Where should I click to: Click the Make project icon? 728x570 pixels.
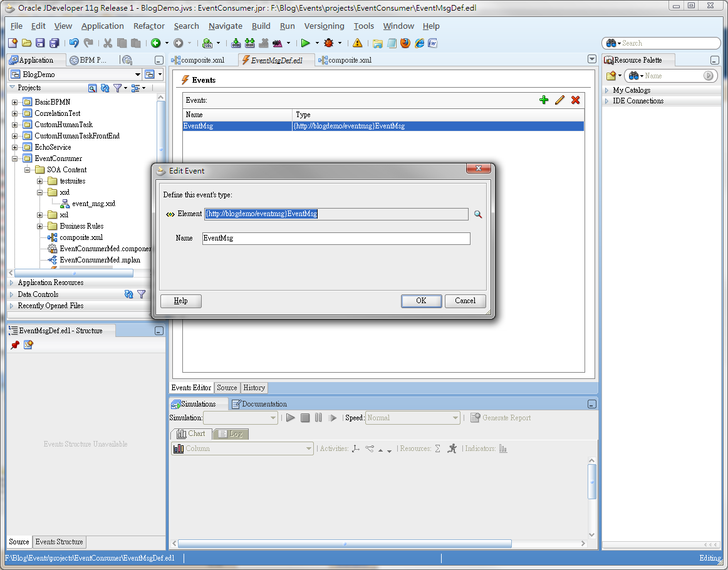(236, 43)
